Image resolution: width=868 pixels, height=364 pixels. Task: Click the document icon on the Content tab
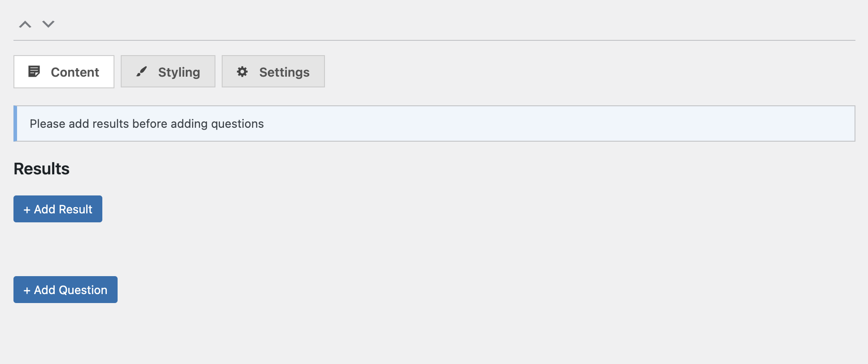pos(35,71)
